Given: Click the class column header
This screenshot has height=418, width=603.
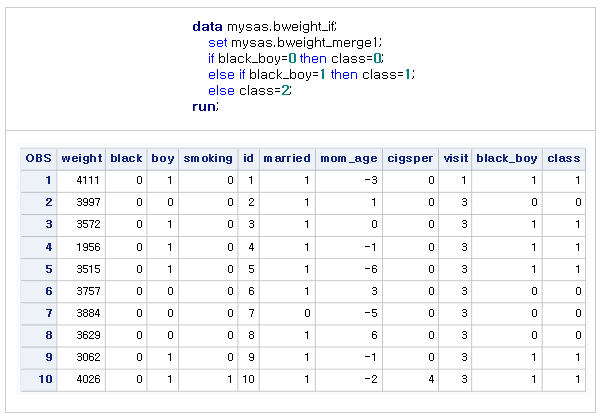Looking at the screenshot, I should (x=564, y=158).
